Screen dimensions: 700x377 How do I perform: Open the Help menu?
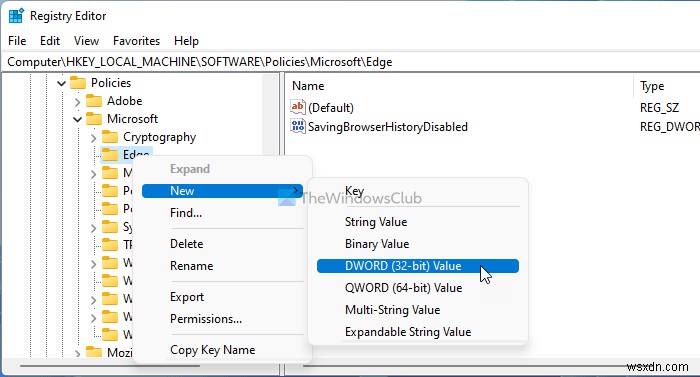(x=186, y=41)
